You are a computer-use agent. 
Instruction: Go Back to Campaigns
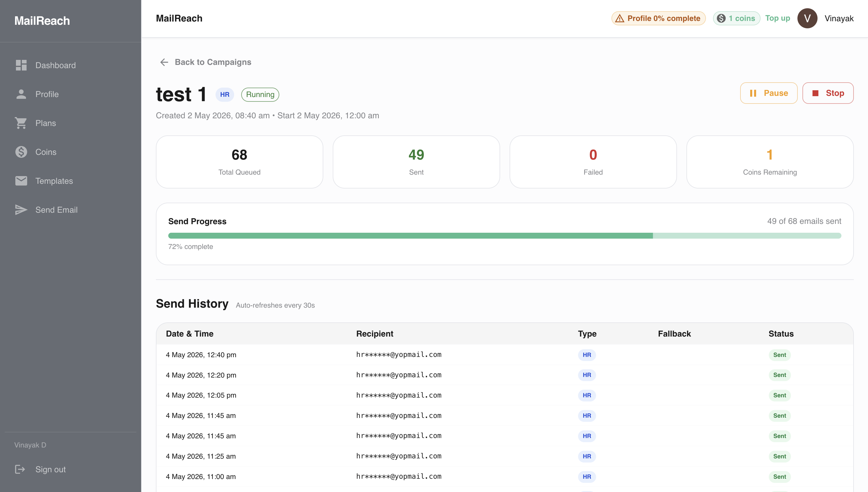pos(205,62)
